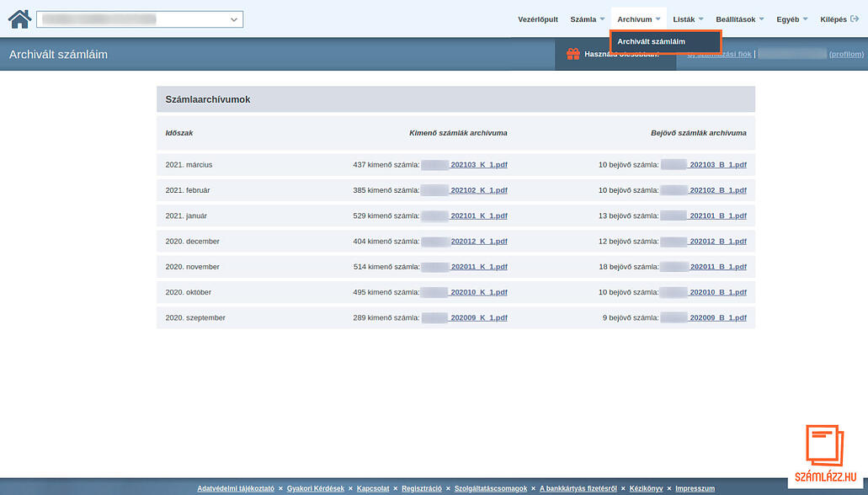
Task: Download 202101_B_1.pdf incoming invoice archive
Action: [717, 216]
